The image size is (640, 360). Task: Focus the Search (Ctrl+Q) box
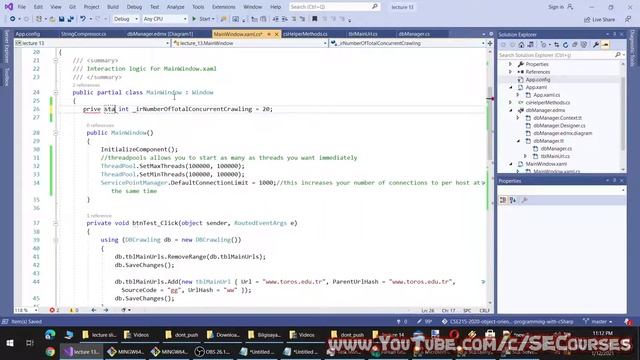tap(334, 7)
